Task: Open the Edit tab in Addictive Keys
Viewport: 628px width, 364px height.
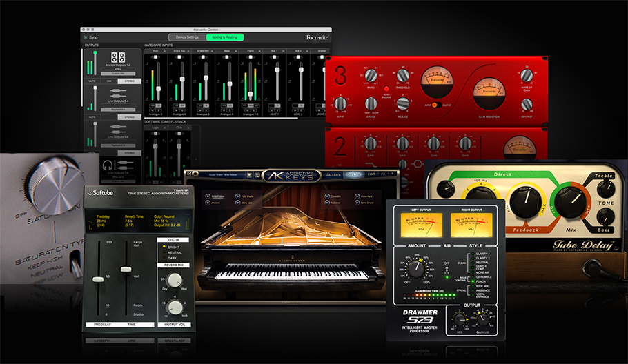Action: (371, 174)
